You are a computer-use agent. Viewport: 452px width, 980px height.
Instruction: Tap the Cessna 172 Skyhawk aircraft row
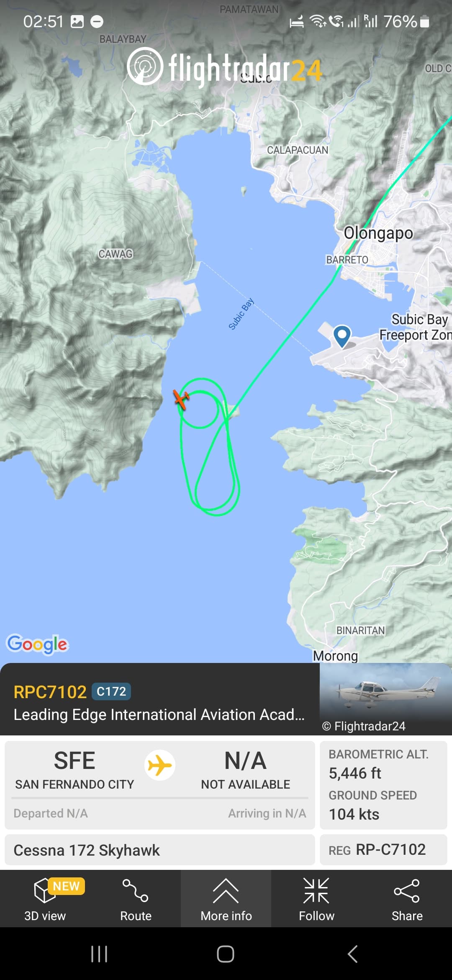pyautogui.click(x=160, y=850)
